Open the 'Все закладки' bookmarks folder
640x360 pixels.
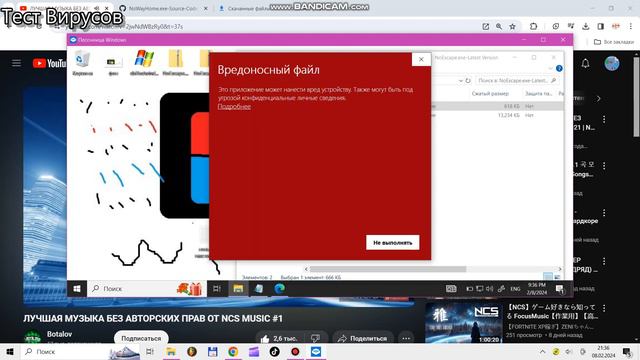click(614, 42)
